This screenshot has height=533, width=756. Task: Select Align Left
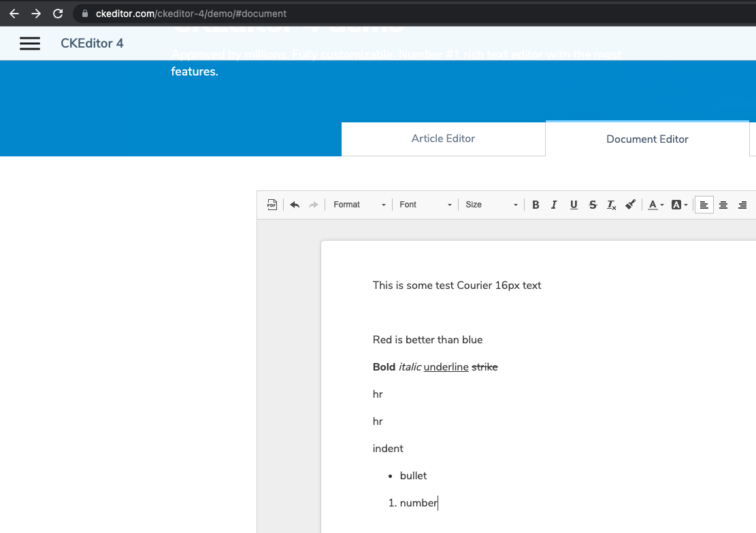tap(704, 205)
